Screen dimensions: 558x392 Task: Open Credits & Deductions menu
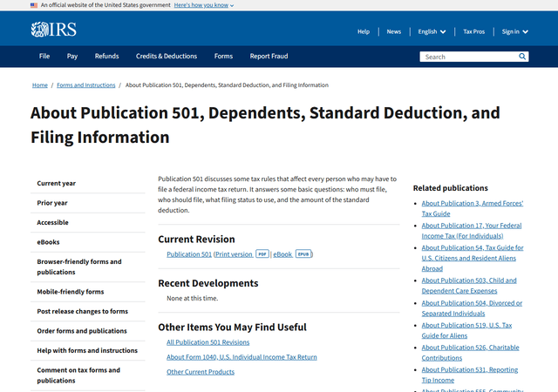click(x=167, y=57)
